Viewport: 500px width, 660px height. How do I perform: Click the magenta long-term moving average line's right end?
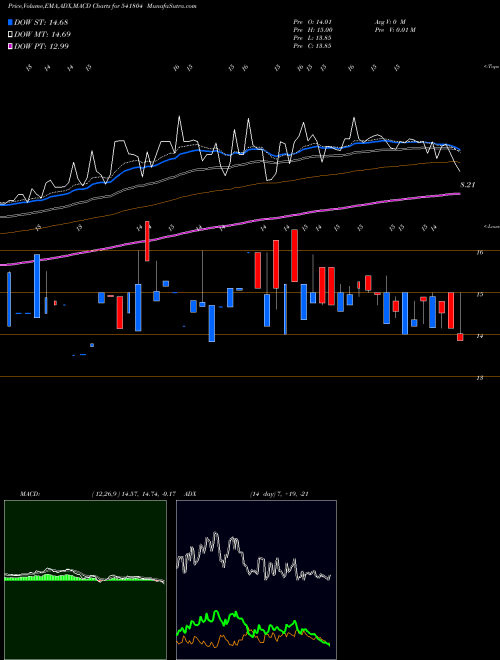point(458,194)
